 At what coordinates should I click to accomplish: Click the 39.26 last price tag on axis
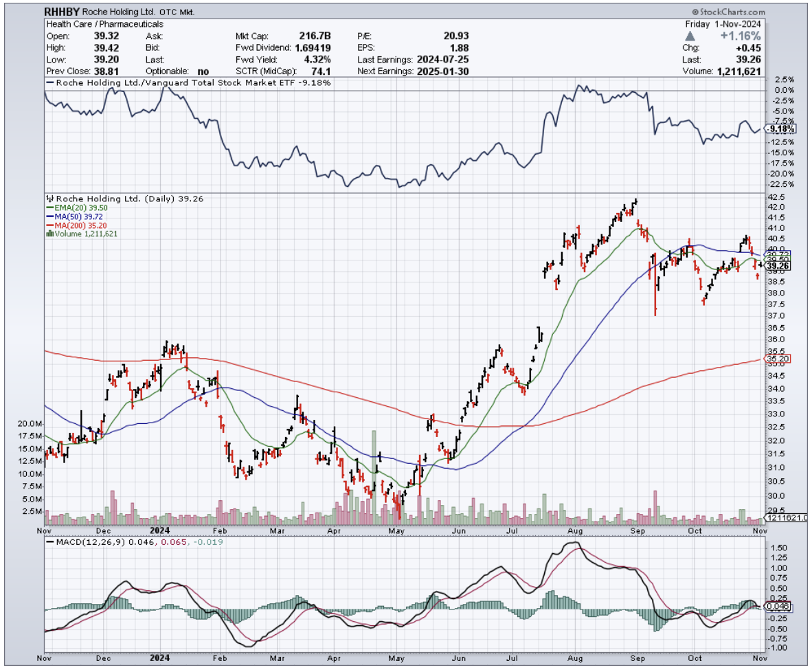pos(780,266)
